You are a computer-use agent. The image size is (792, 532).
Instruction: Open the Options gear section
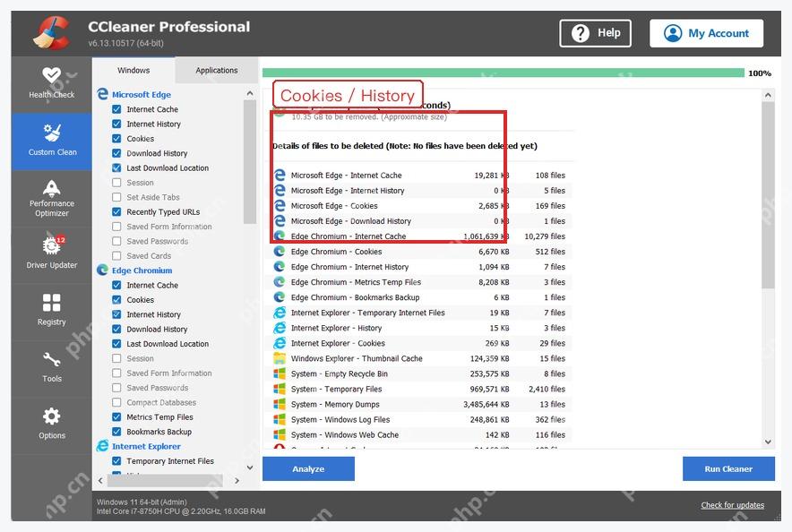point(52,425)
